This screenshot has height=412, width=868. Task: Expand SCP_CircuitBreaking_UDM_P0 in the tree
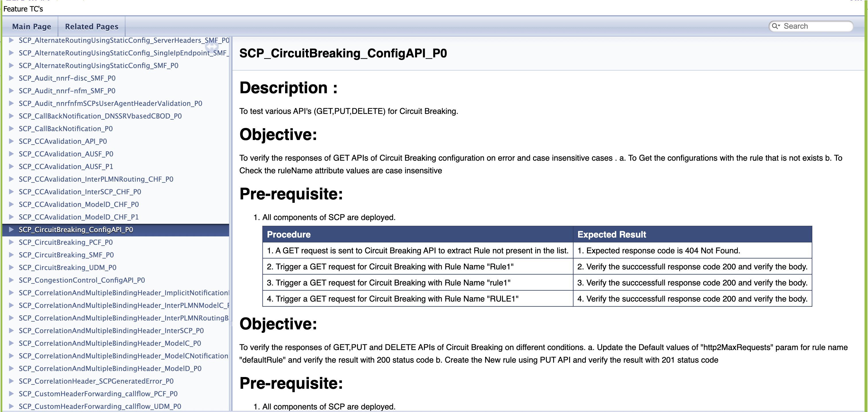click(12, 267)
